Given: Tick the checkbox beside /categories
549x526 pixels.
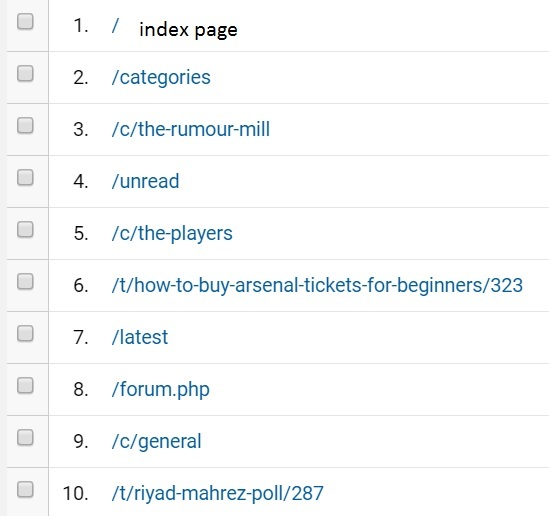Looking at the screenshot, I should [25, 74].
